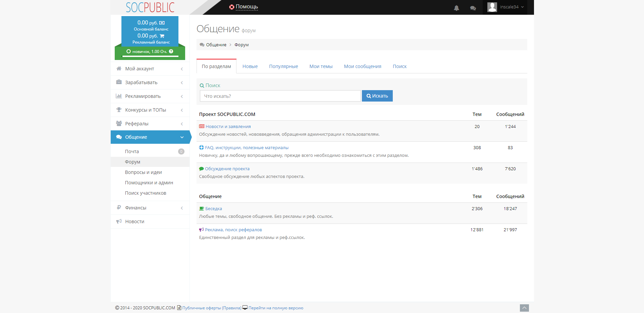The height and width of the screenshot is (313, 644).
Task: Switch to the Новые tab
Action: tap(250, 66)
